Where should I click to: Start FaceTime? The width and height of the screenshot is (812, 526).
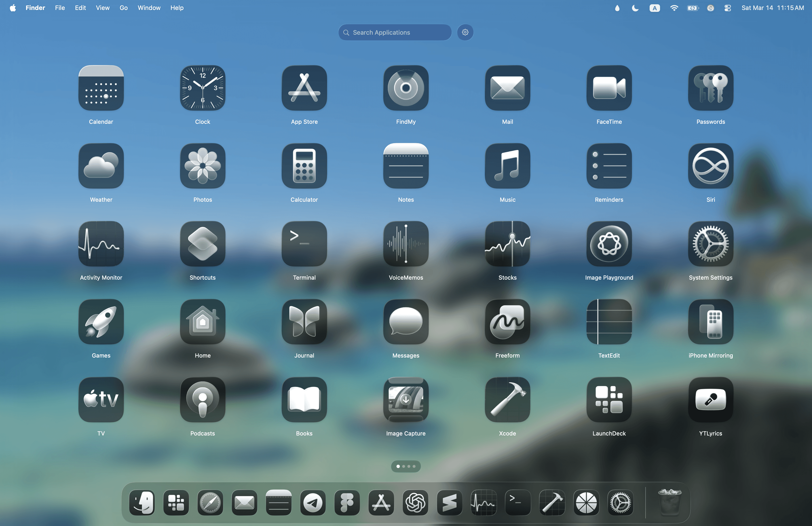tap(609, 88)
